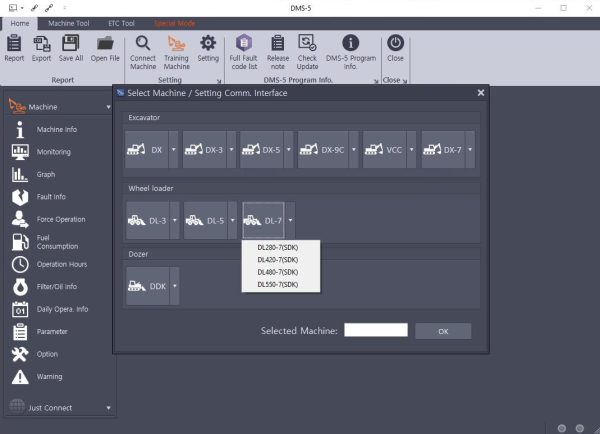Open Graph in sidebar

(x=46, y=175)
